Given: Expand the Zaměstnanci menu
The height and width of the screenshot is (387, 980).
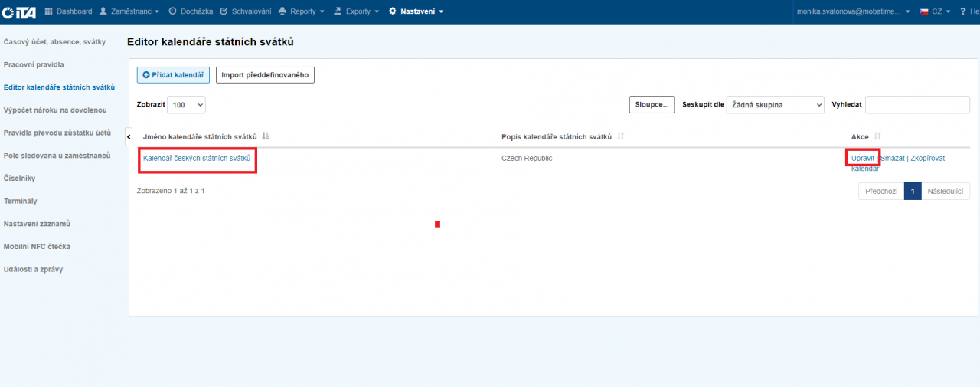Looking at the screenshot, I should tap(129, 11).
